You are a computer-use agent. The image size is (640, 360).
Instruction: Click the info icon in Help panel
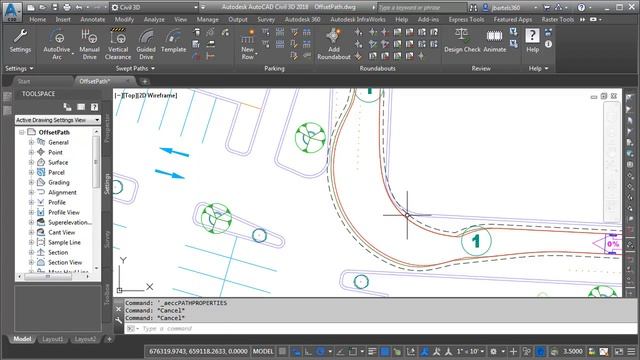pos(548,44)
